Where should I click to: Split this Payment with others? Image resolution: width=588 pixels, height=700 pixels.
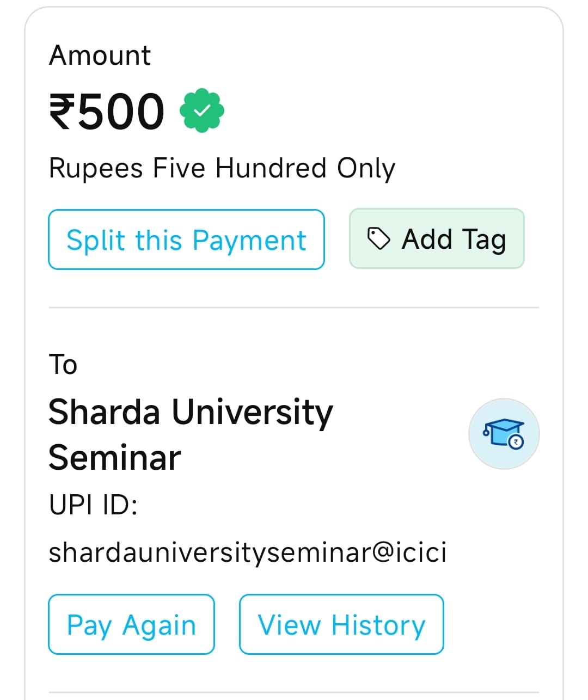point(187,240)
